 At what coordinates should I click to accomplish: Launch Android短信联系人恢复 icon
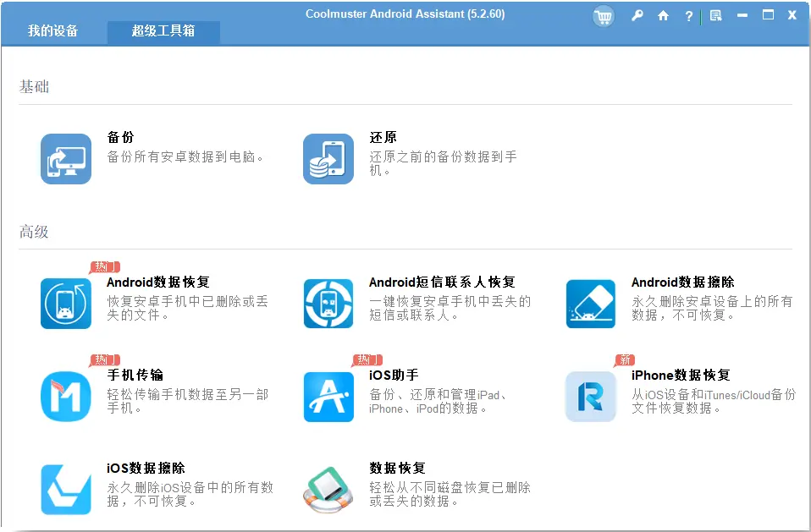coord(328,303)
